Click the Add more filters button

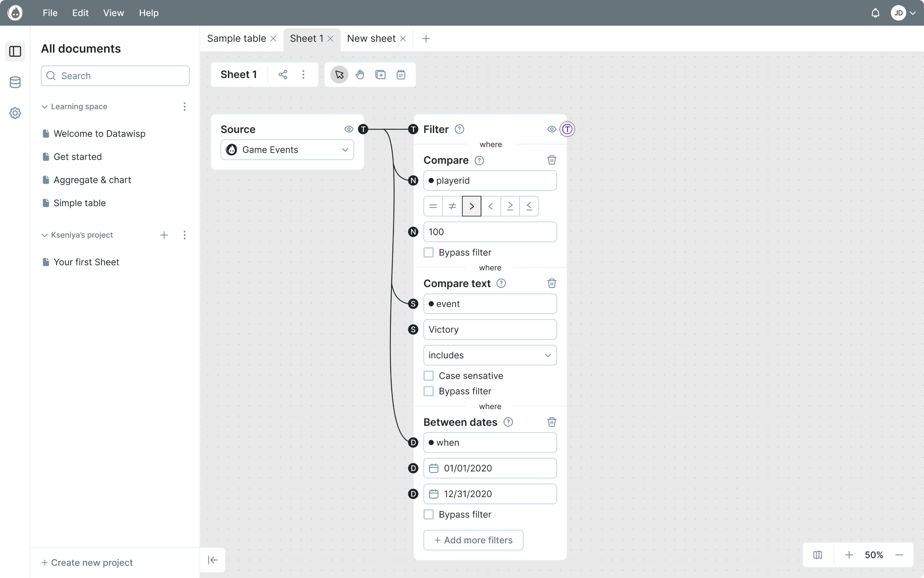pyautogui.click(x=473, y=540)
